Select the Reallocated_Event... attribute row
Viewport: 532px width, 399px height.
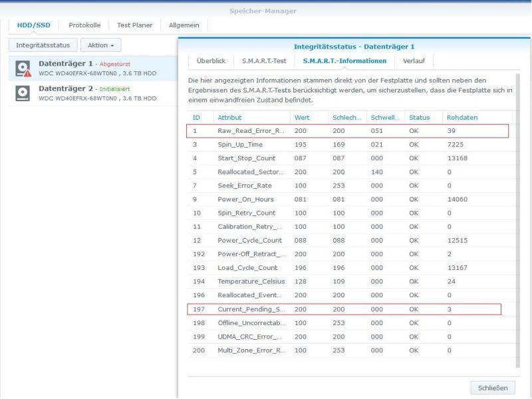[350, 295]
